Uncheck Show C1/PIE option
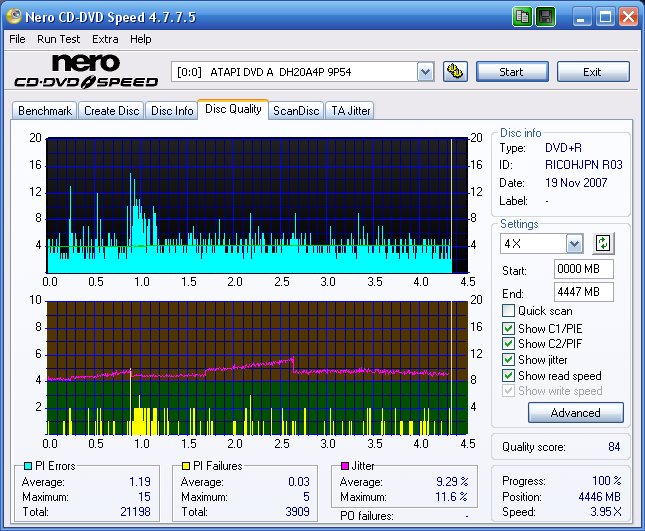Screen dimensions: 645x531 coord(509,328)
